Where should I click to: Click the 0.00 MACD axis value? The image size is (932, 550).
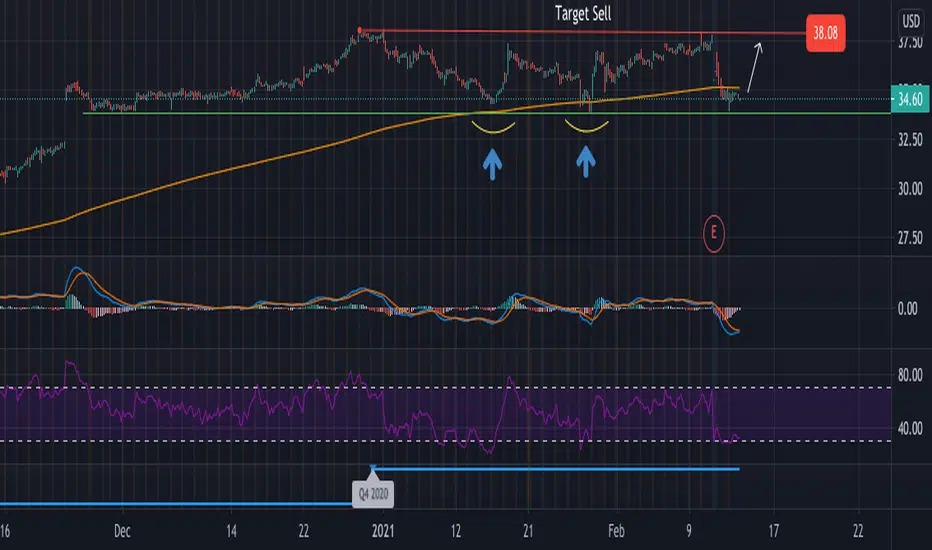tap(908, 309)
